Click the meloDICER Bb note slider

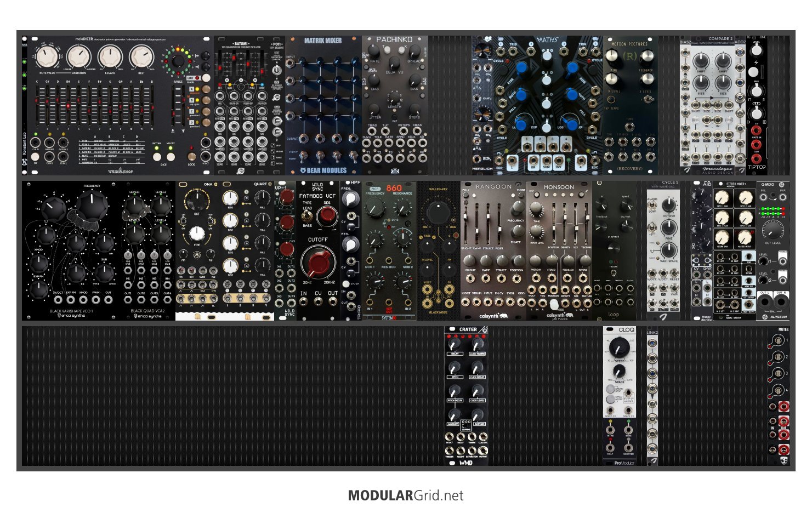[x=141, y=106]
